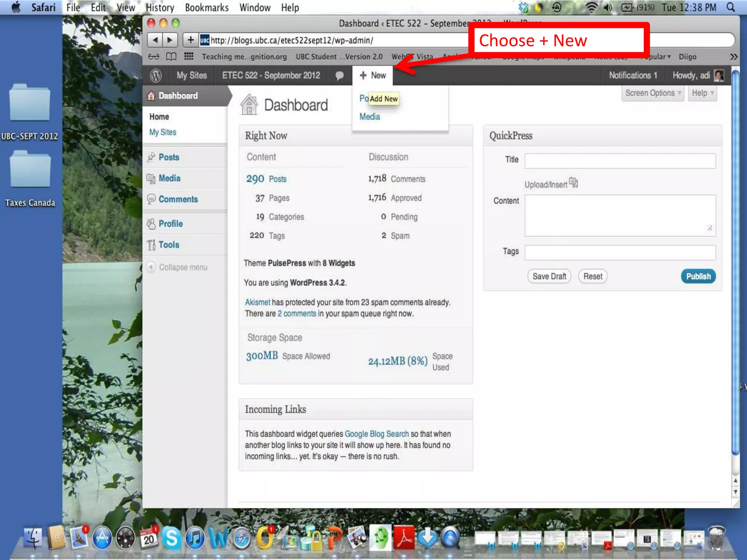Click the QuickPress Title input field
The width and height of the screenshot is (747, 560).
(620, 161)
